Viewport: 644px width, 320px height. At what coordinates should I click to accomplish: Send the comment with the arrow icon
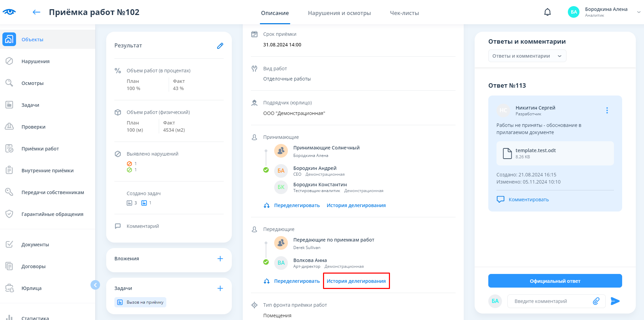click(615, 301)
